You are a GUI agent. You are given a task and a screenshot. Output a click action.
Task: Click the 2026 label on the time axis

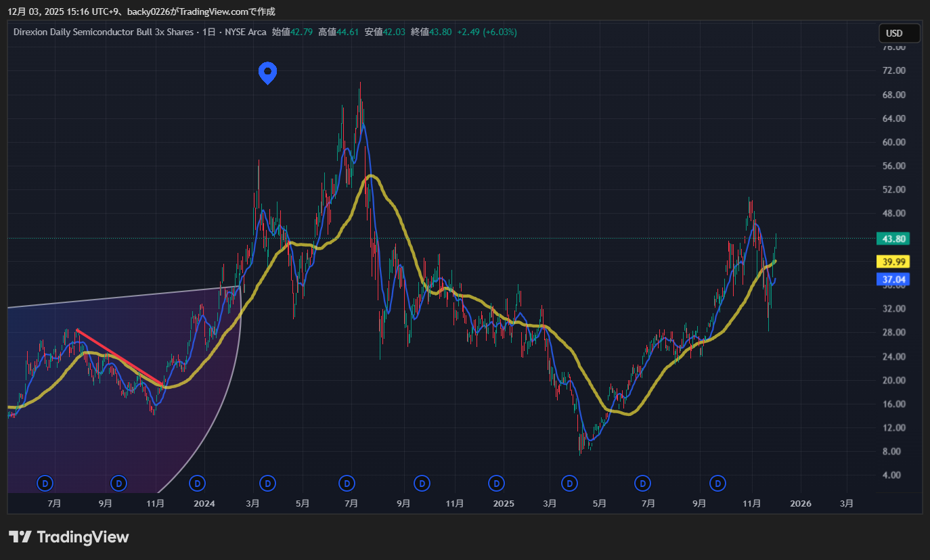click(x=801, y=504)
